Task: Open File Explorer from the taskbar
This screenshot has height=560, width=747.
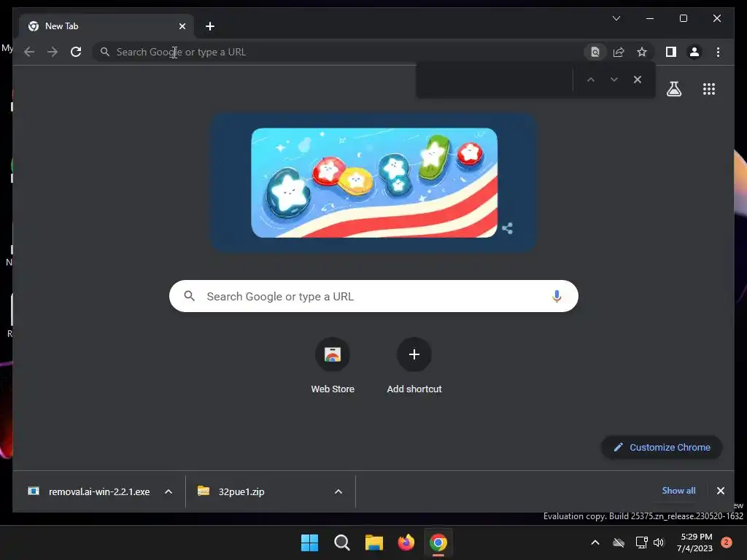Action: coord(374,542)
